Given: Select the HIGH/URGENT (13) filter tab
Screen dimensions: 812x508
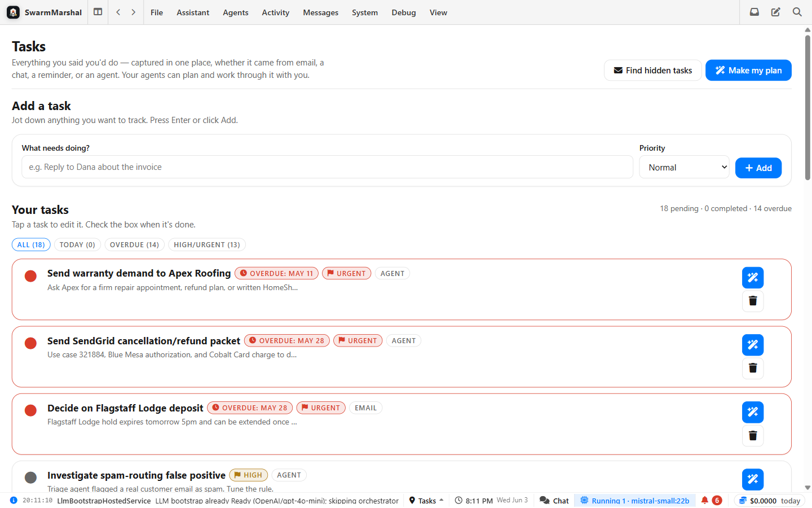Looking at the screenshot, I should coord(207,244).
